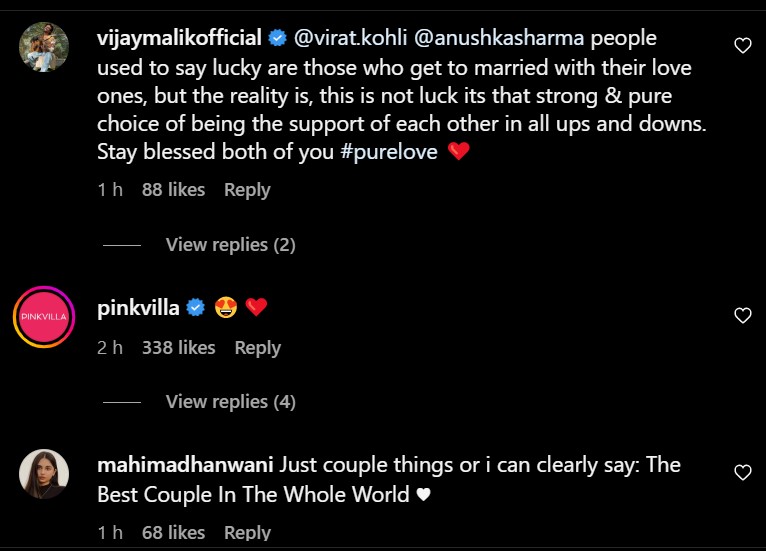Open mahimadhanwani's profile picture
This screenshot has width=766, height=551.
pyautogui.click(x=44, y=473)
